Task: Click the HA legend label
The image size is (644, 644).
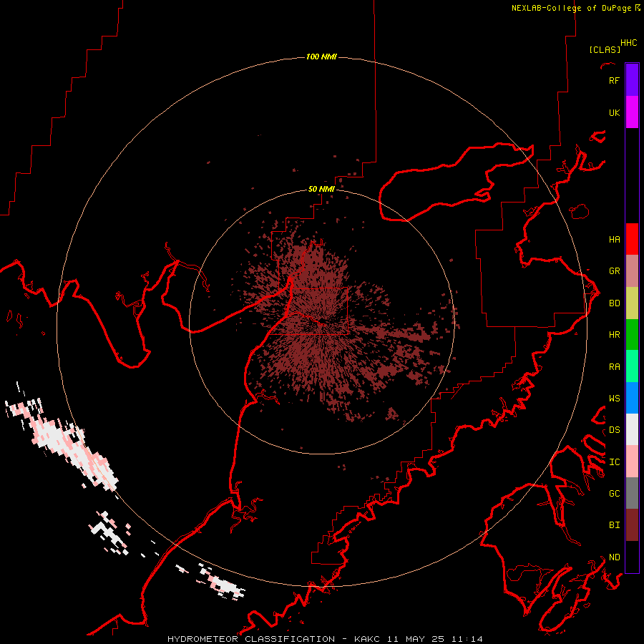Action: pos(614,239)
